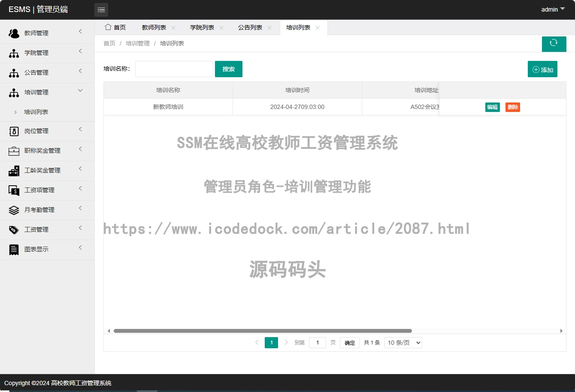The image size is (575, 392).
Task: Click the scrollbar left arrow
Action: 109,331
